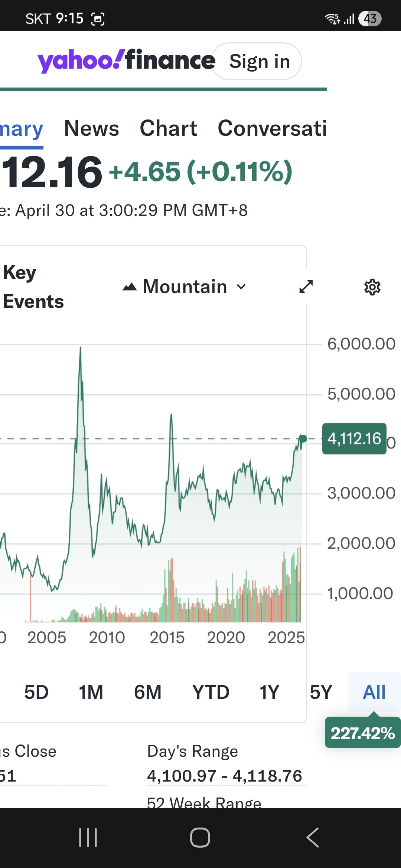Screen dimensions: 401x868
Task: Click the chevron next to Mountain
Action: (241, 287)
